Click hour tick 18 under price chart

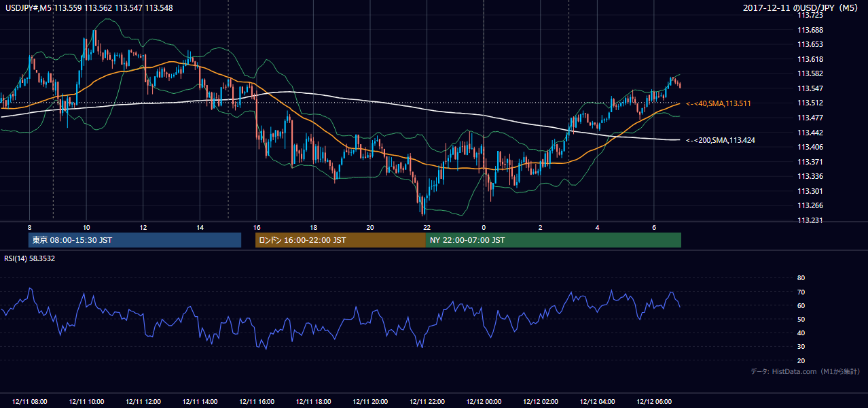313,227
